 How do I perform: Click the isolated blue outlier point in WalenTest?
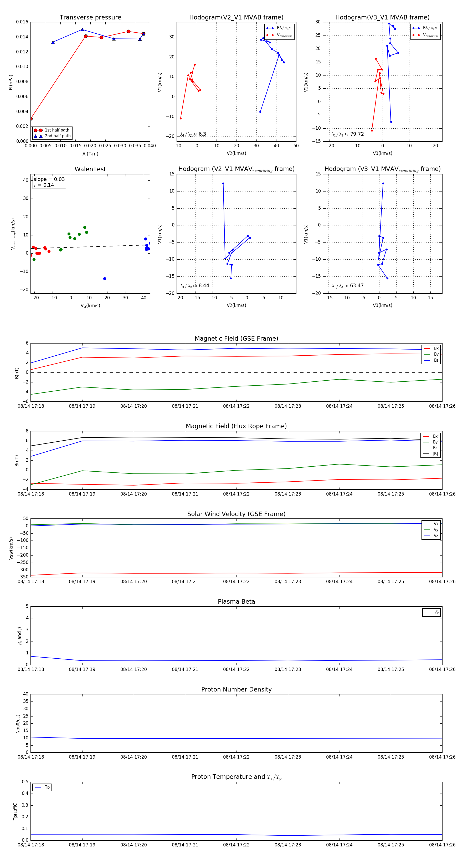click(105, 279)
